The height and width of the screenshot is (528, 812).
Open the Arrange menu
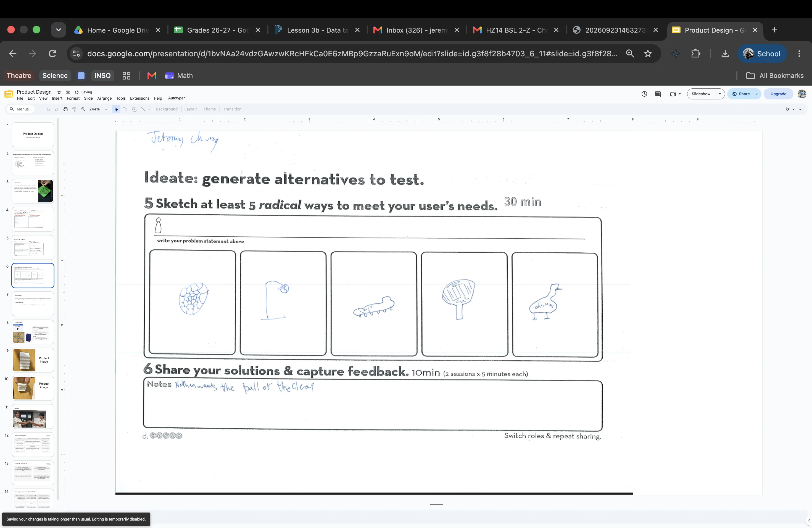coord(104,98)
